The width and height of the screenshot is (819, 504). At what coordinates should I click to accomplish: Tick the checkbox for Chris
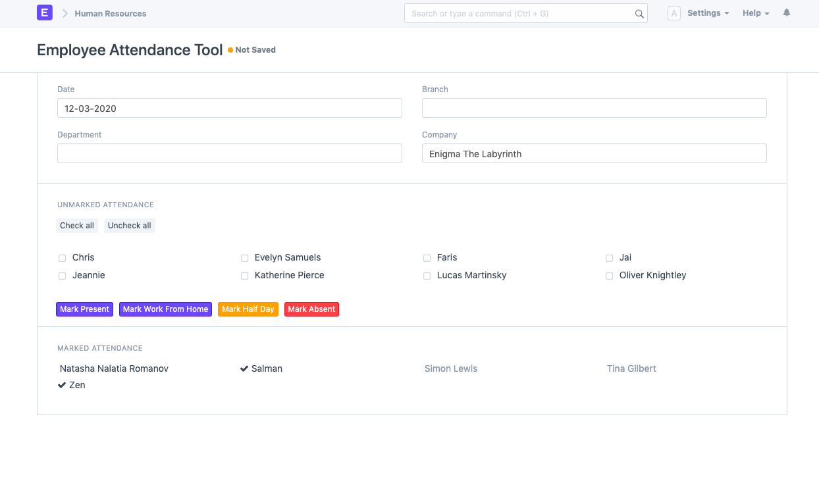tap(62, 258)
